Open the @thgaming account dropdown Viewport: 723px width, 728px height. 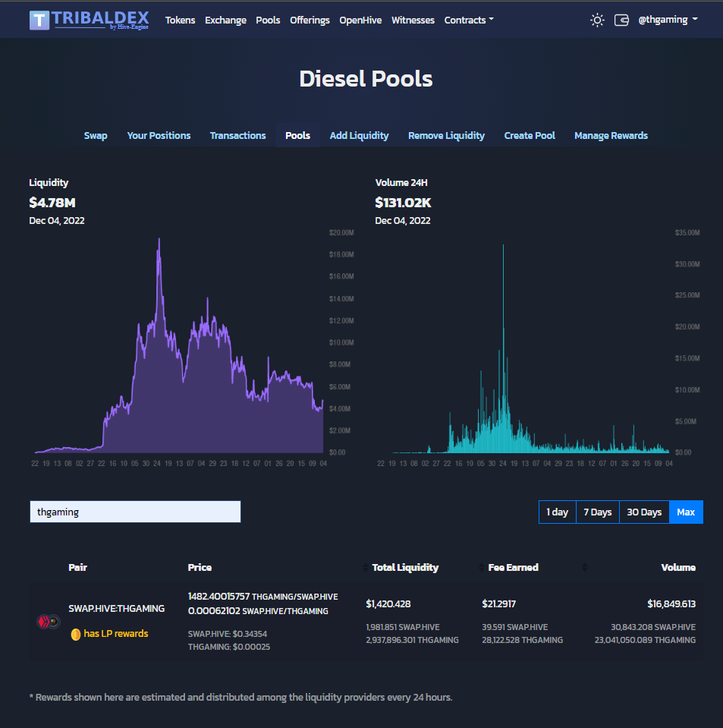[668, 20]
